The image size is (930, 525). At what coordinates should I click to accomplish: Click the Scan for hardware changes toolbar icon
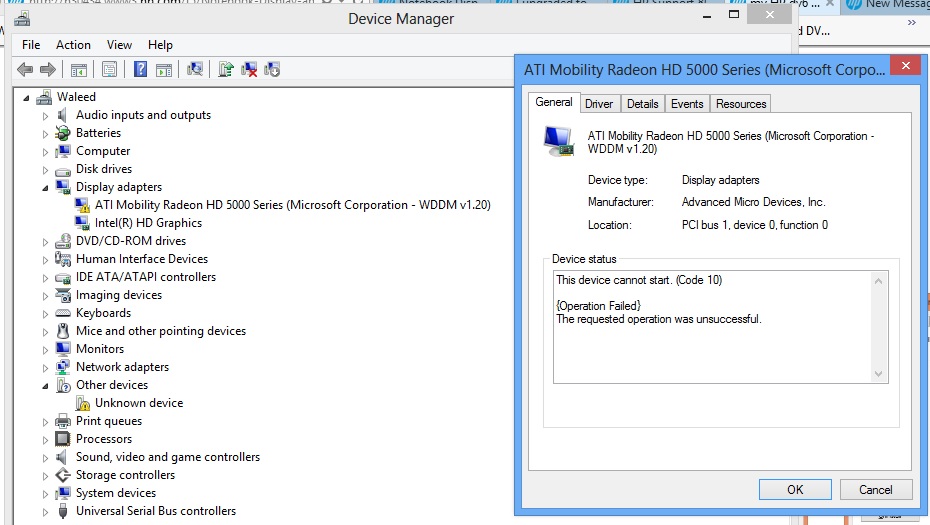click(x=196, y=69)
